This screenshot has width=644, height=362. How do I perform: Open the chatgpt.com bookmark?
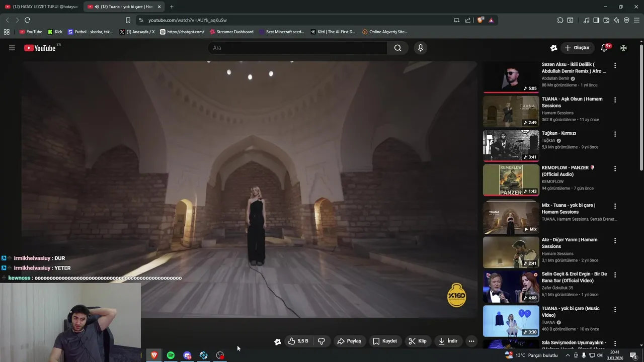coord(182,32)
